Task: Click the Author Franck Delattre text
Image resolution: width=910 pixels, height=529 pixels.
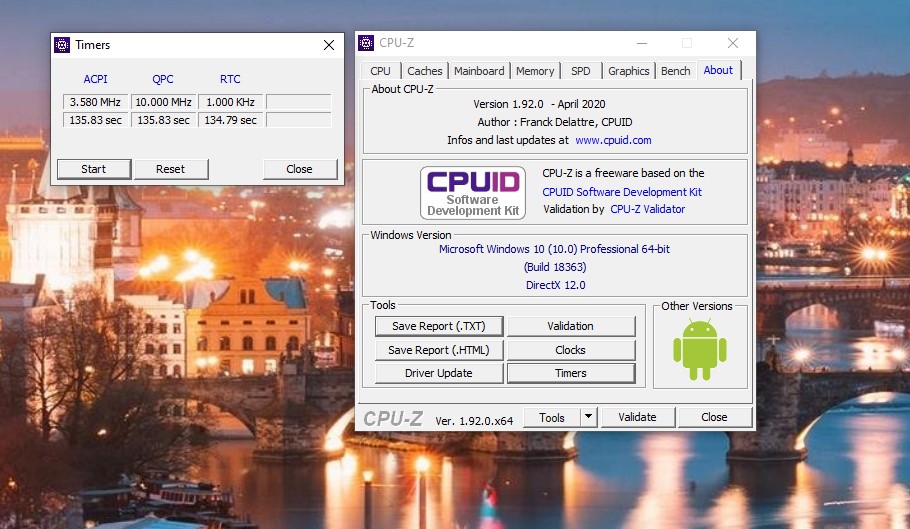Action: (x=555, y=122)
